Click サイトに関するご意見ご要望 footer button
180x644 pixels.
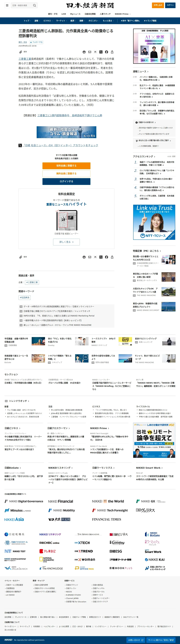pos(161,640)
